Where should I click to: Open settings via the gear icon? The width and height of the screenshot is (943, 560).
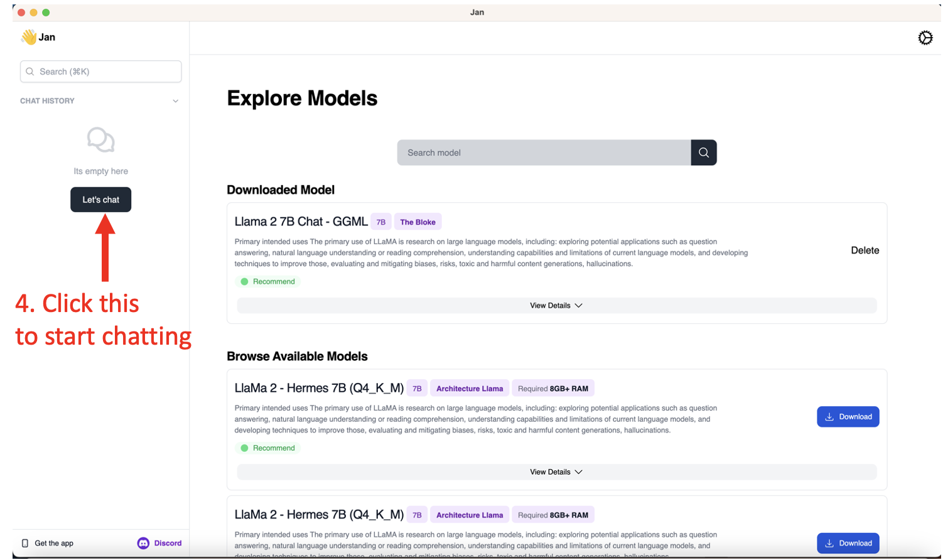click(x=925, y=38)
